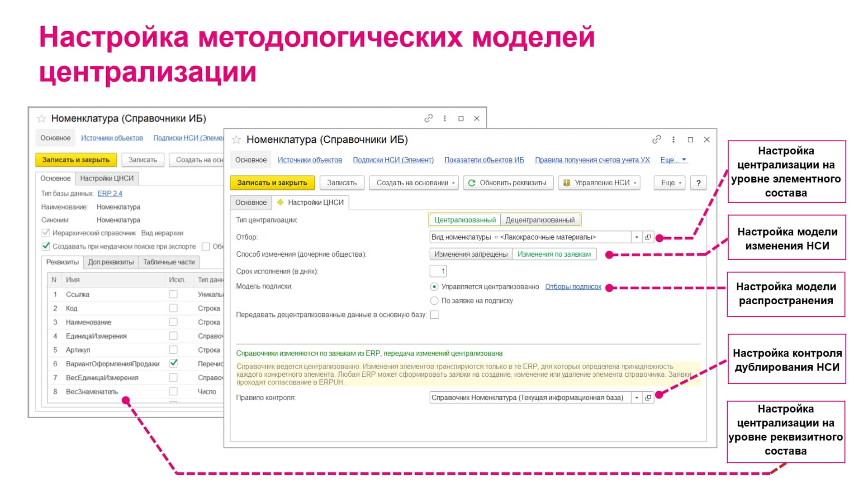The image size is (868, 489).
Task: Click open button next to Правило контроля field
Action: point(648,398)
